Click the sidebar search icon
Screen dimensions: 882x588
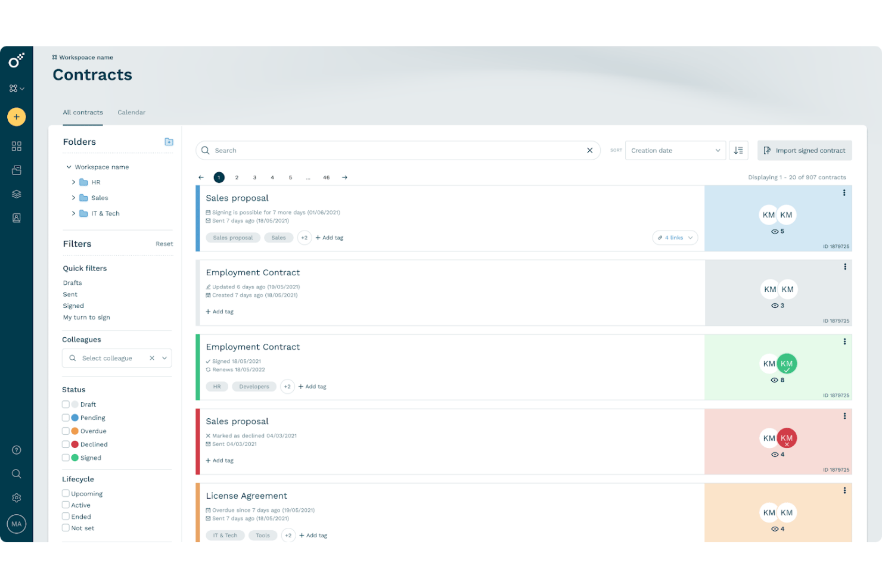[x=17, y=474]
